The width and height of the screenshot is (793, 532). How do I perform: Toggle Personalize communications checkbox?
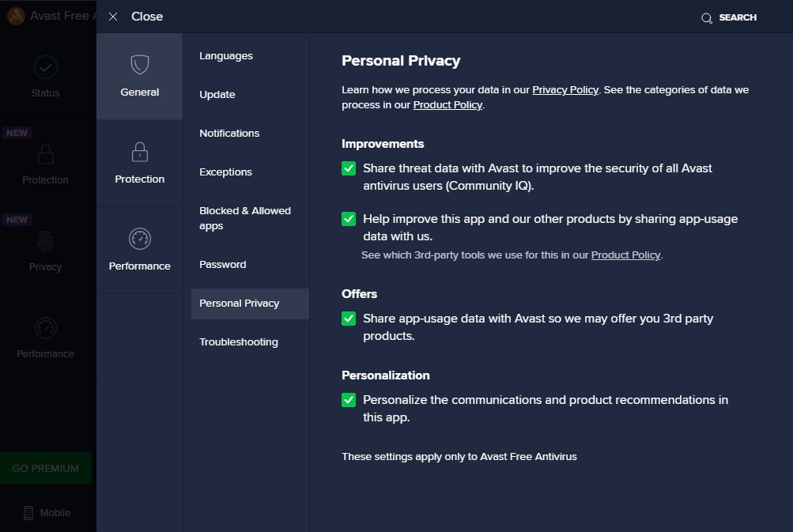point(349,400)
